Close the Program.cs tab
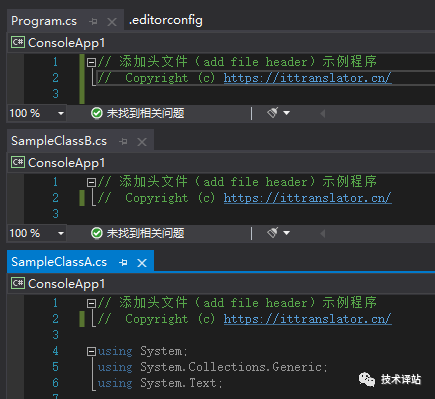The height and width of the screenshot is (399, 435). click(112, 22)
